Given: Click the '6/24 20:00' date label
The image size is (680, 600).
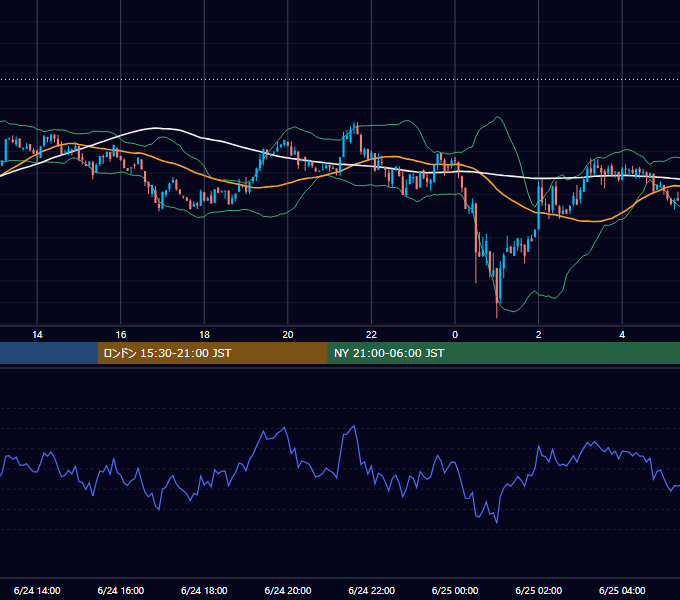Looking at the screenshot, I should [288, 590].
